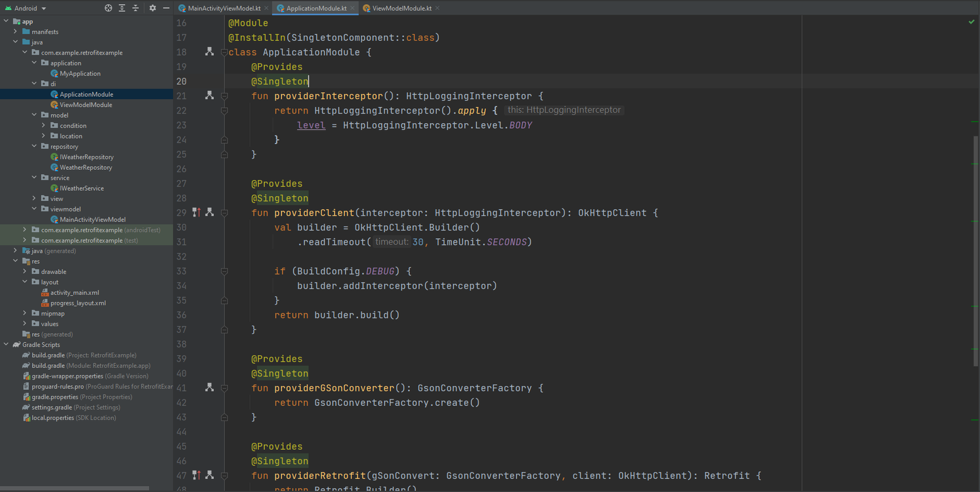Fold providerGSonConverter function at line 41
This screenshot has height=492, width=980.
[x=225, y=388]
